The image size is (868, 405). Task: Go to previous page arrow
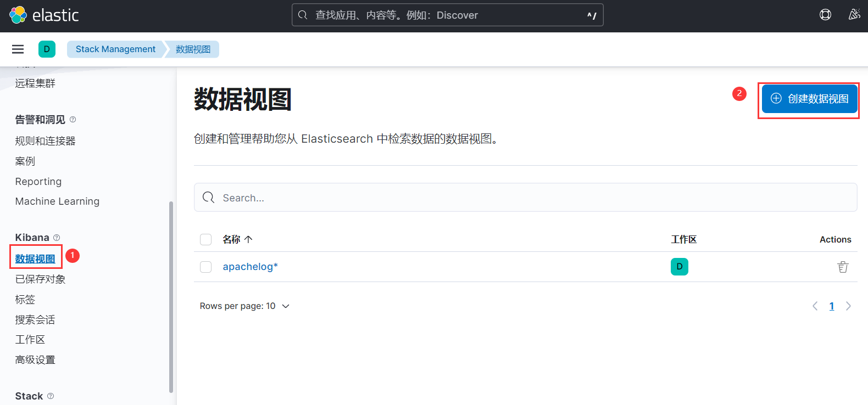[815, 306]
